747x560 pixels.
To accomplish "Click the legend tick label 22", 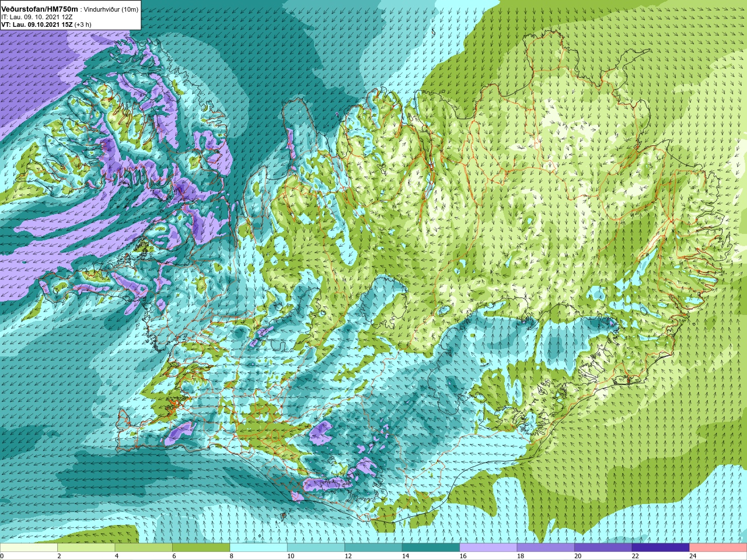I will pos(636,556).
